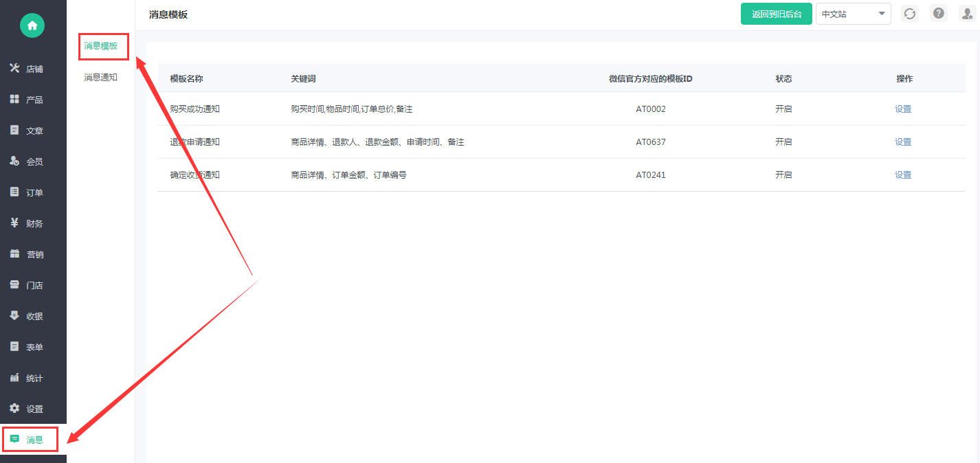Image resolution: width=980 pixels, height=463 pixels.
Task: Click the 消息模板 page title
Action: point(168,14)
